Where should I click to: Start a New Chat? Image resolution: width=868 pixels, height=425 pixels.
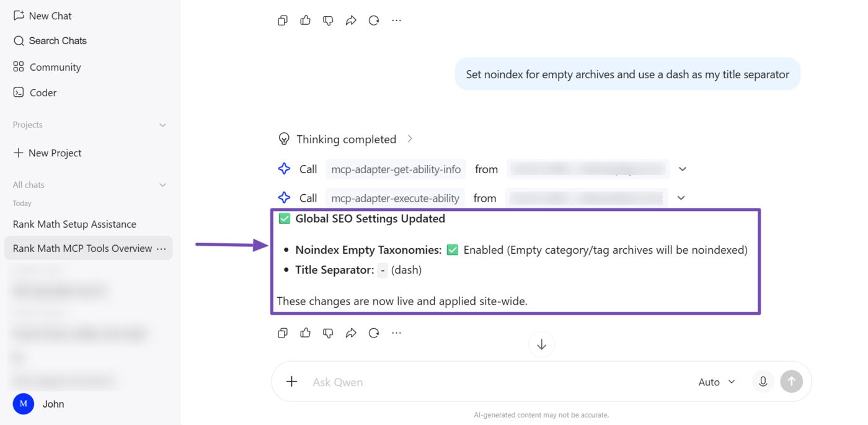point(42,16)
